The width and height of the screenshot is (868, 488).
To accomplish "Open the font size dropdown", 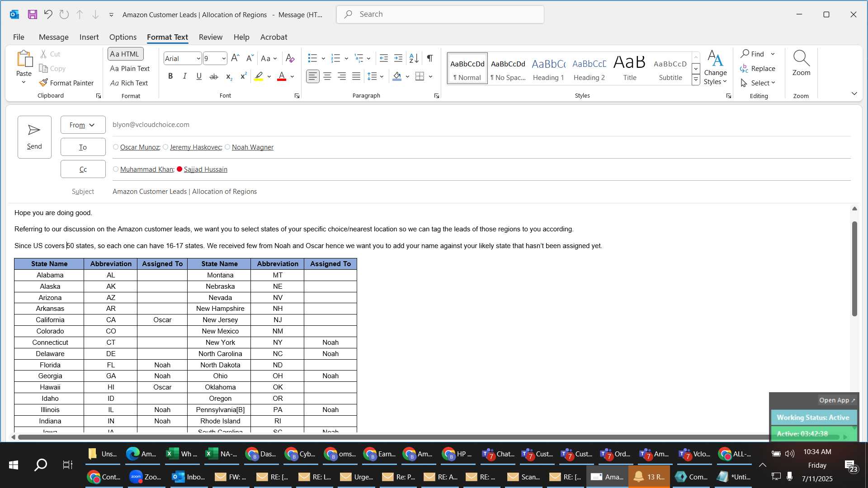I will (223, 59).
